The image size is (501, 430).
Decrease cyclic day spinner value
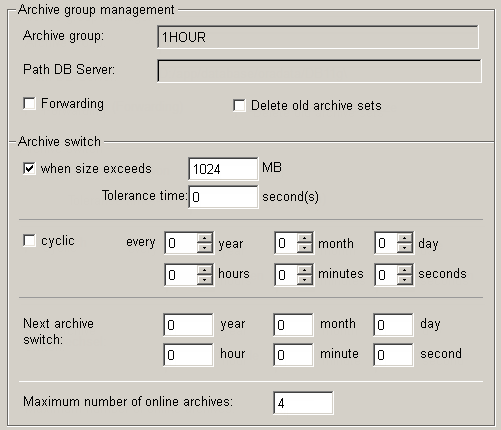point(404,248)
